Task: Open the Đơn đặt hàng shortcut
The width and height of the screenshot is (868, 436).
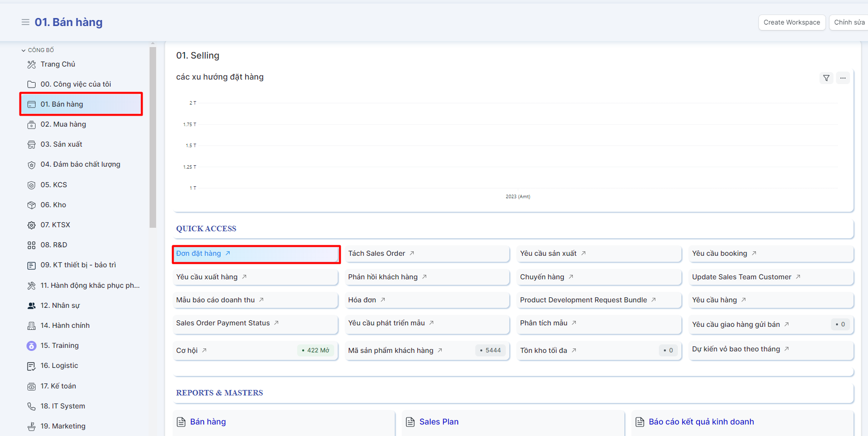Action: [x=199, y=254]
